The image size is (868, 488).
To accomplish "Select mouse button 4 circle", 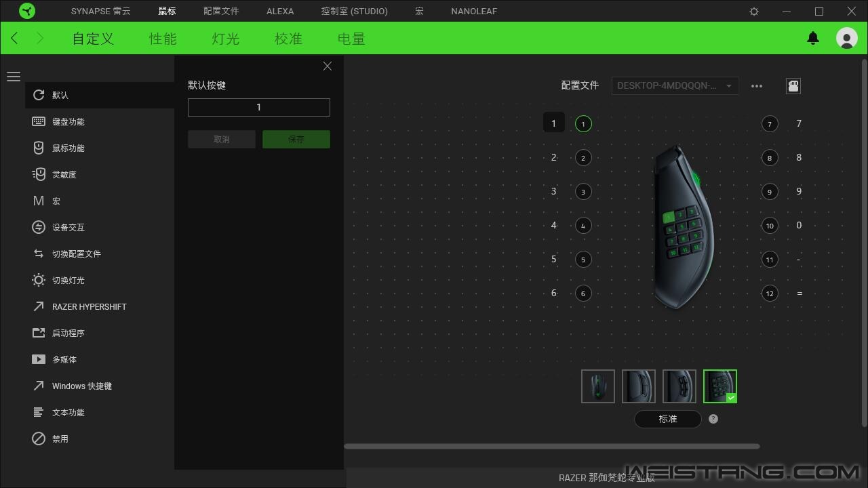I will tap(583, 226).
